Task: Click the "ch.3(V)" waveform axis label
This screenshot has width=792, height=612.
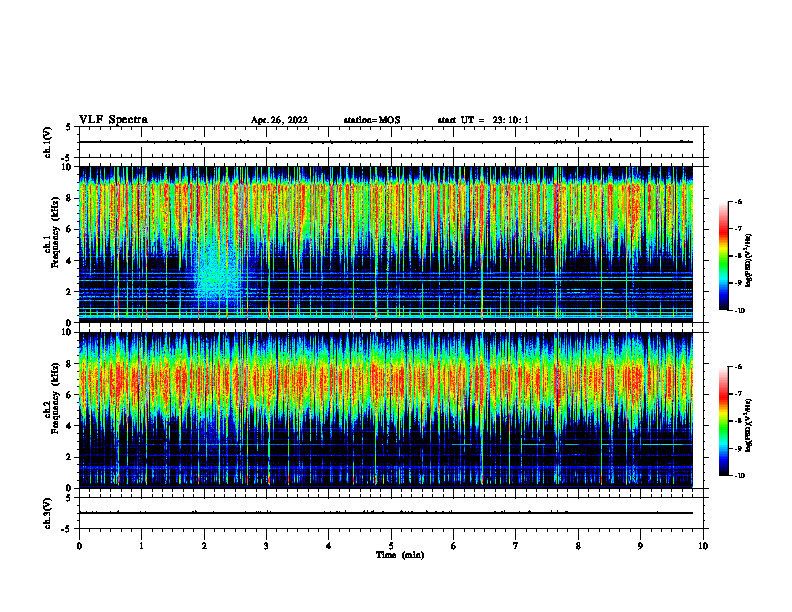Action: [47, 513]
